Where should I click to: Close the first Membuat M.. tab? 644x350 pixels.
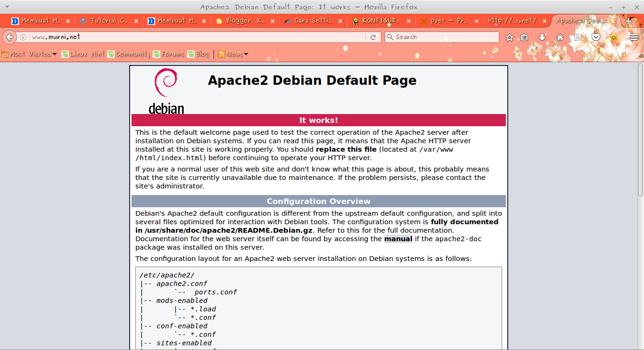click(68, 21)
